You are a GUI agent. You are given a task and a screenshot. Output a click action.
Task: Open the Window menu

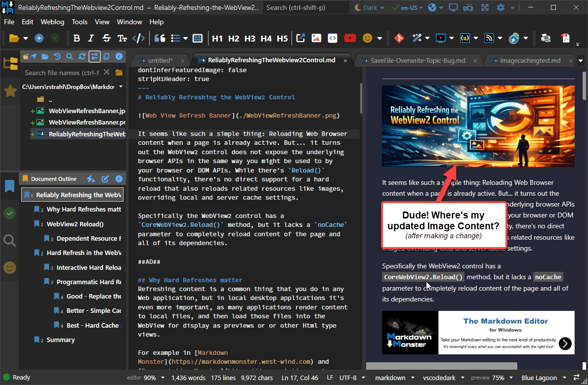129,22
